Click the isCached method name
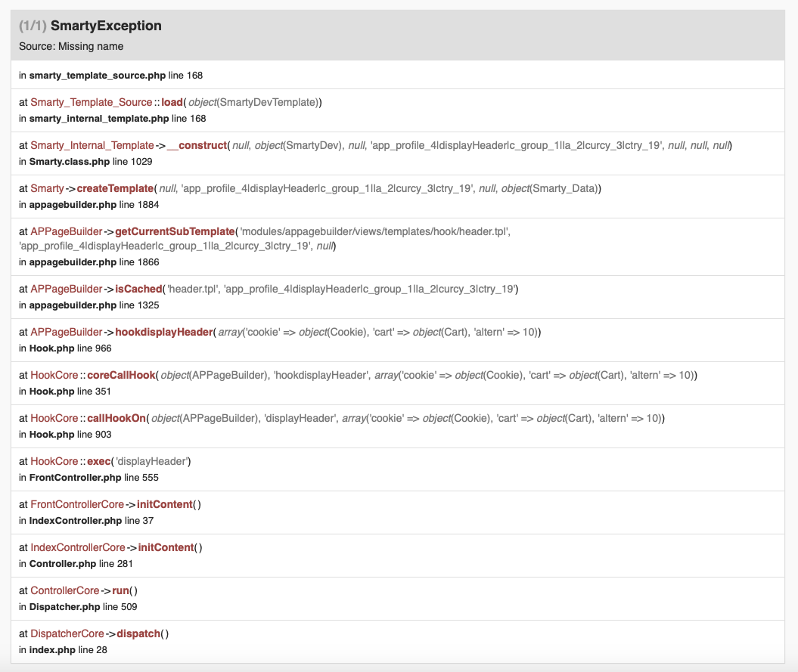This screenshot has width=798, height=672. pyautogui.click(x=138, y=289)
